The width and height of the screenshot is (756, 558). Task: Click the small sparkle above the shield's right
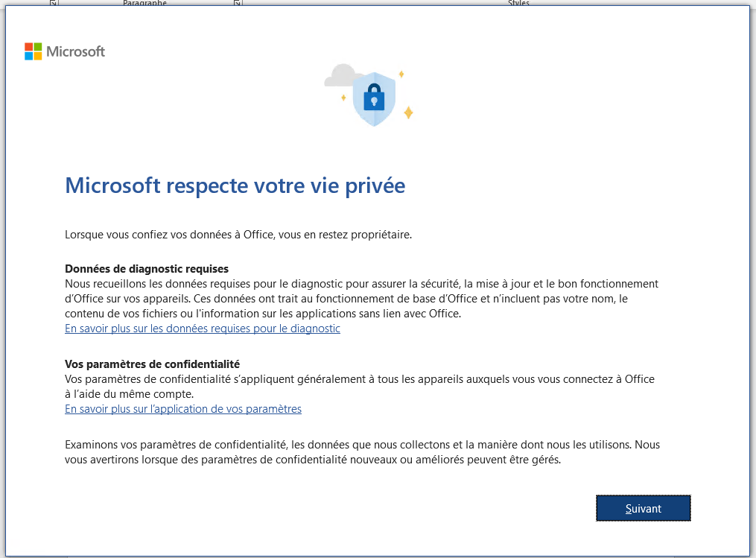401,74
